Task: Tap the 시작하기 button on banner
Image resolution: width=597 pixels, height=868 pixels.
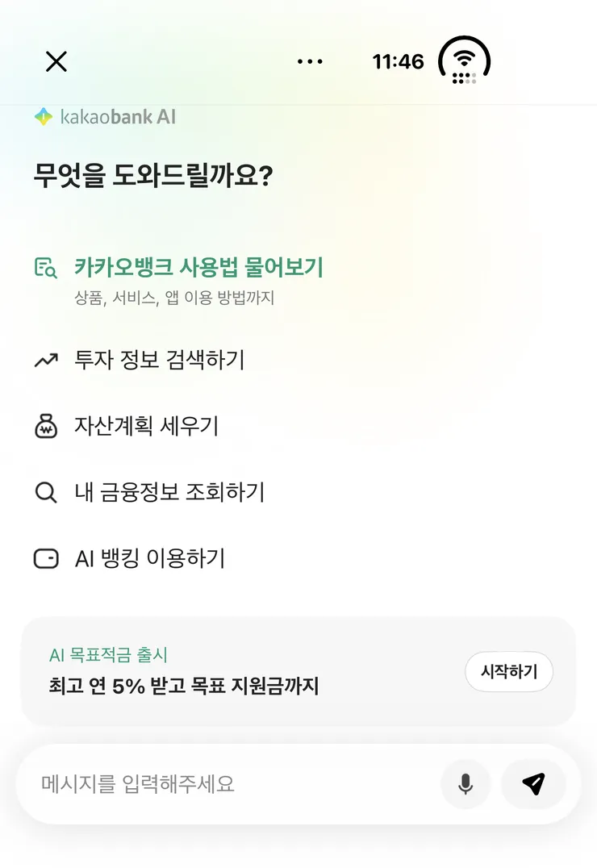Action: point(509,671)
